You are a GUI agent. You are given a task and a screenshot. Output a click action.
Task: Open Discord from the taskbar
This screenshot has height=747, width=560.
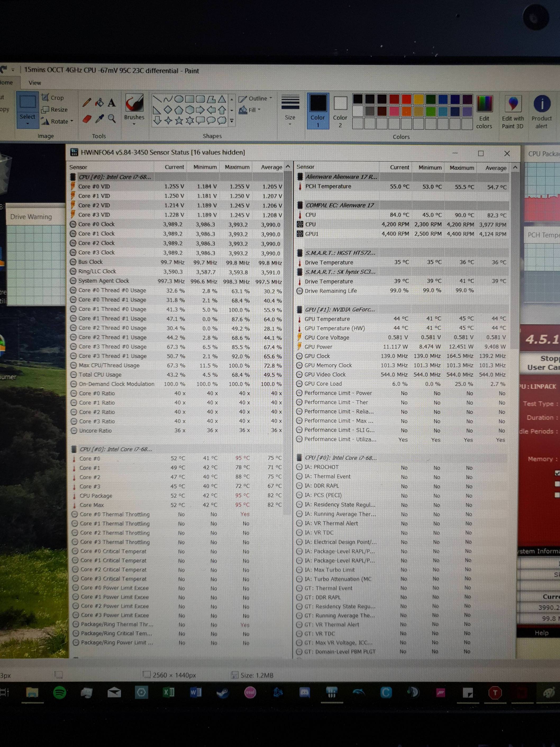pyautogui.click(x=304, y=693)
